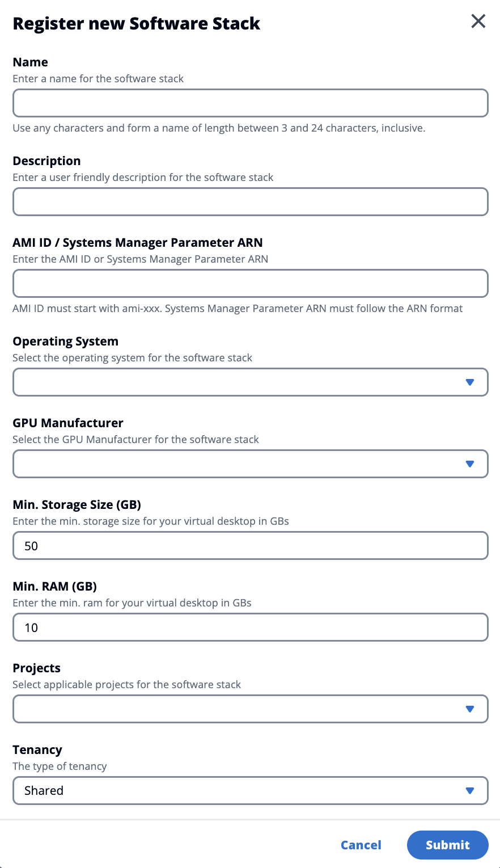
Task: Click the Min. RAM field showing 10
Action: coord(250,627)
